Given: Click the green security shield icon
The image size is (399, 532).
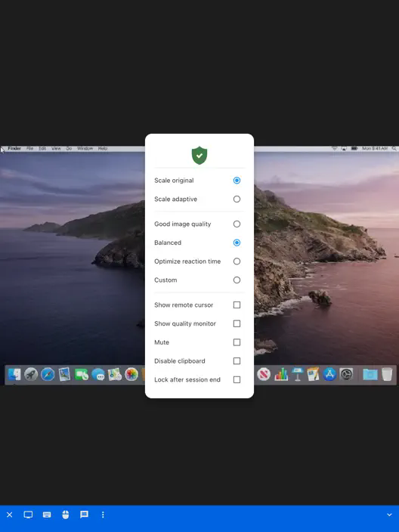Looking at the screenshot, I should (x=199, y=156).
